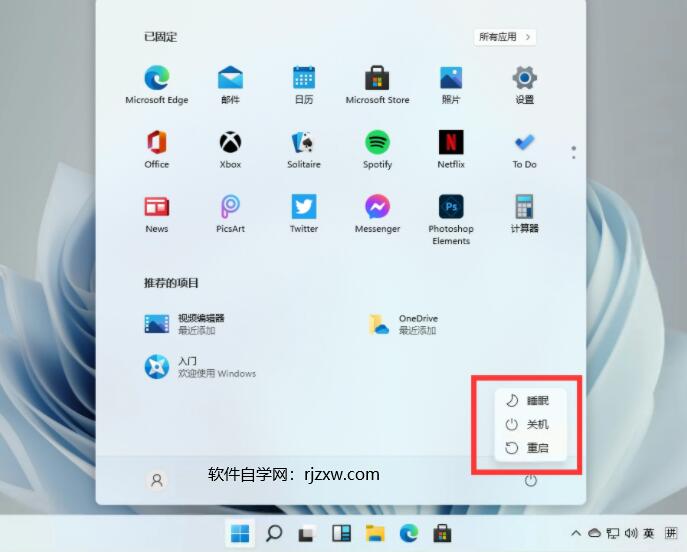This screenshot has height=552, width=687.
Task: Open Widgets panel from taskbar
Action: [x=342, y=533]
